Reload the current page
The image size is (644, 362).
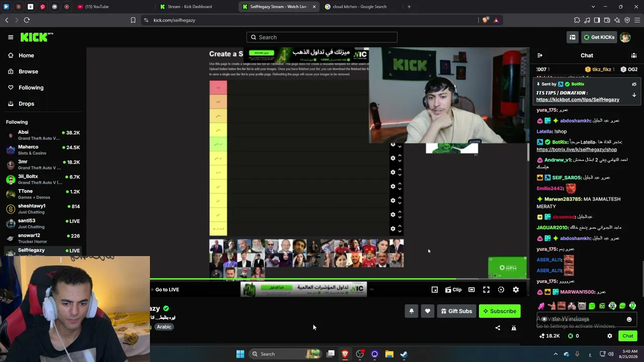tap(27, 20)
